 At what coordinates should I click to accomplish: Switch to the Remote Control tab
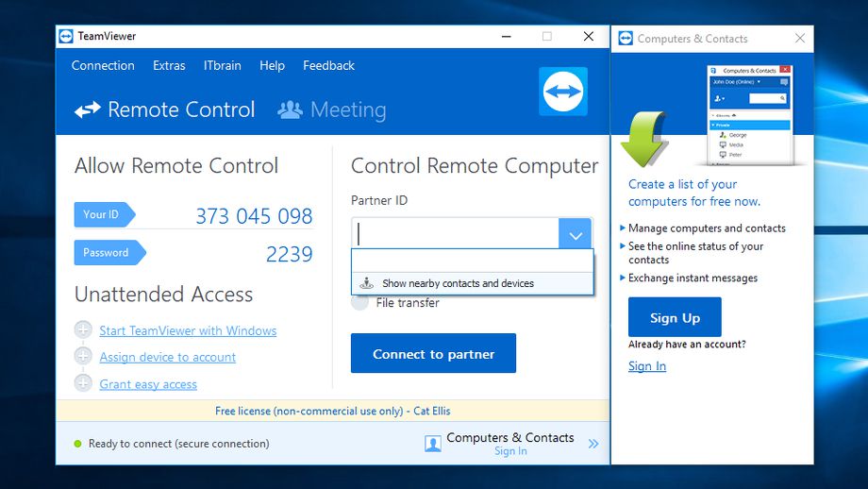point(165,110)
